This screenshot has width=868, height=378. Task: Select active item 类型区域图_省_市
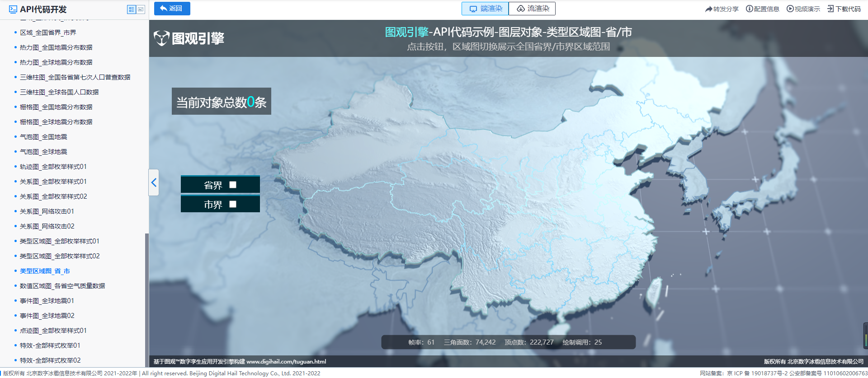(x=45, y=271)
